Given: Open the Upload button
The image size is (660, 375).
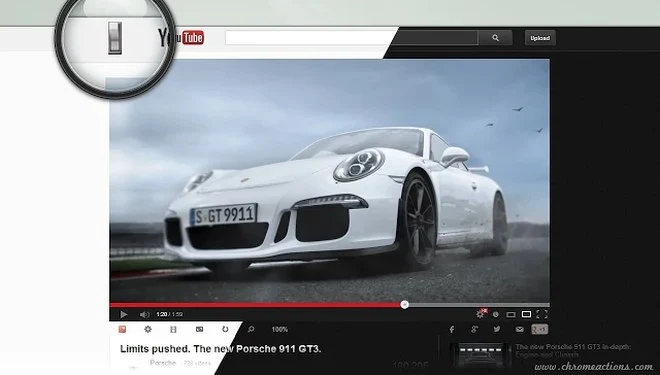Looking at the screenshot, I should pos(540,38).
